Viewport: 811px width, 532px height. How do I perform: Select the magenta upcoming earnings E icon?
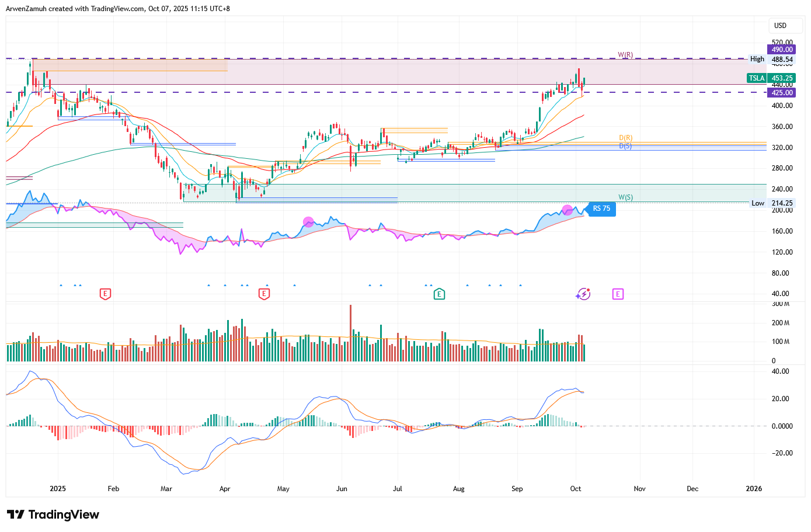click(618, 294)
